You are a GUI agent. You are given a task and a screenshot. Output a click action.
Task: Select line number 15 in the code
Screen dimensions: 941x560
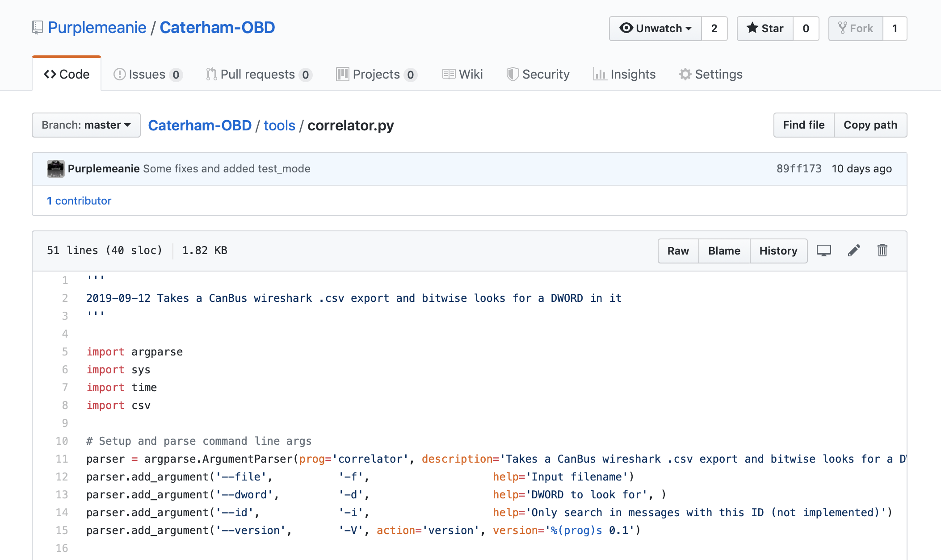(x=62, y=531)
